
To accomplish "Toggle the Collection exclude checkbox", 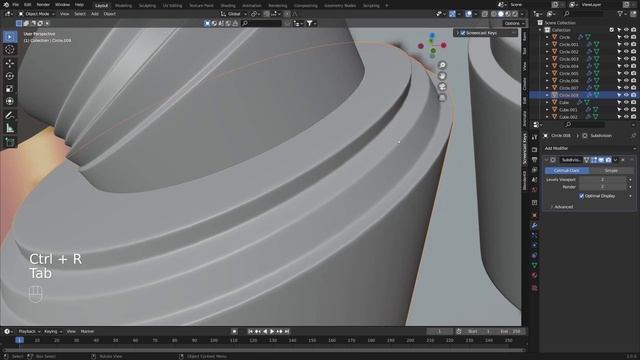I will 611,30.
